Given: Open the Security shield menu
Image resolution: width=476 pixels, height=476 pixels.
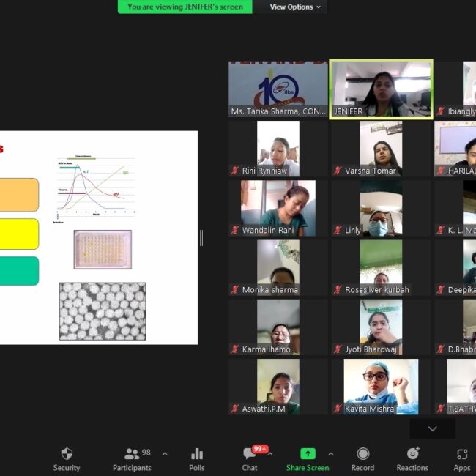Looking at the screenshot, I should point(67,454).
